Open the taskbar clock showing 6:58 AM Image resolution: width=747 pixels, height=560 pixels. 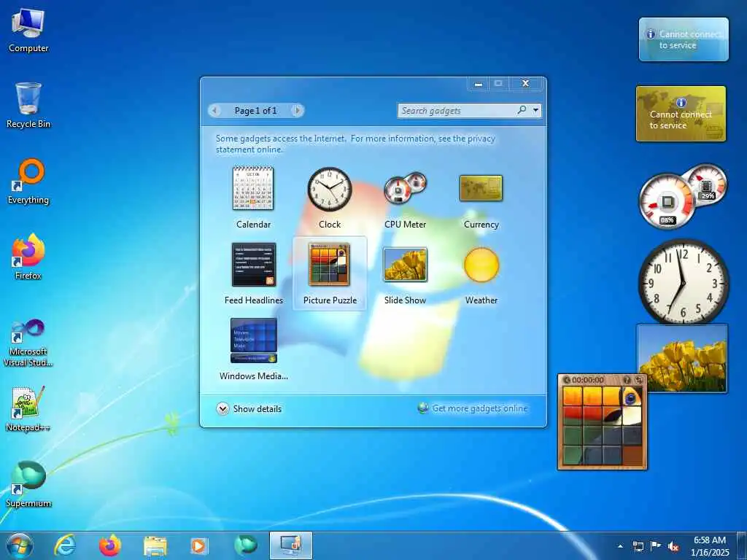point(710,546)
